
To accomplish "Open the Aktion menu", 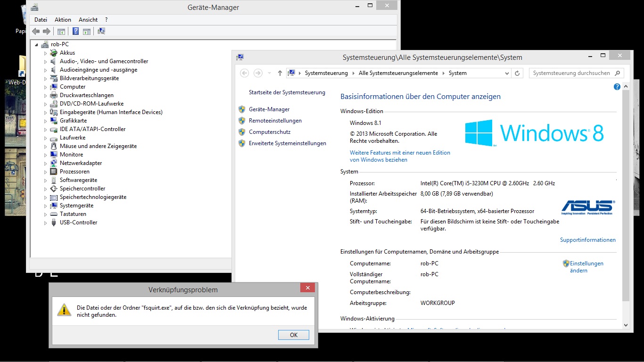I will coord(63,20).
